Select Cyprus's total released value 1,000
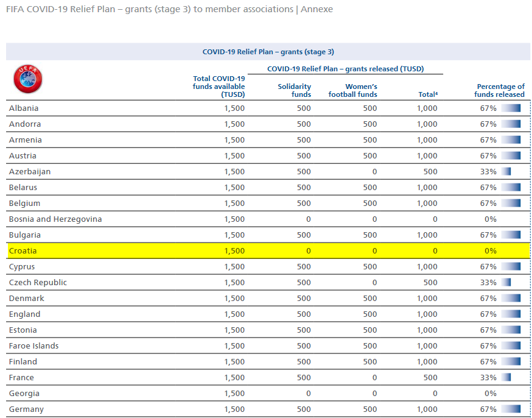 point(427,267)
